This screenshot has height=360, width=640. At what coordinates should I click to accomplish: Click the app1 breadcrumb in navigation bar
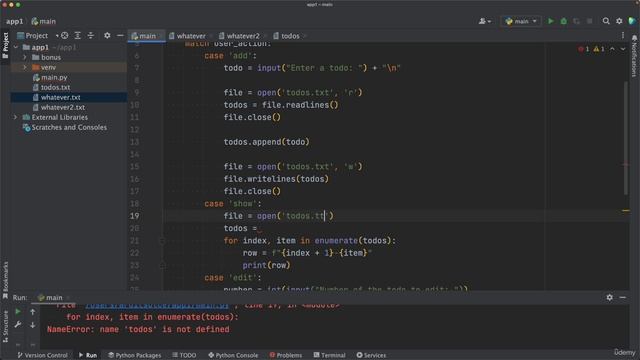coord(14,21)
